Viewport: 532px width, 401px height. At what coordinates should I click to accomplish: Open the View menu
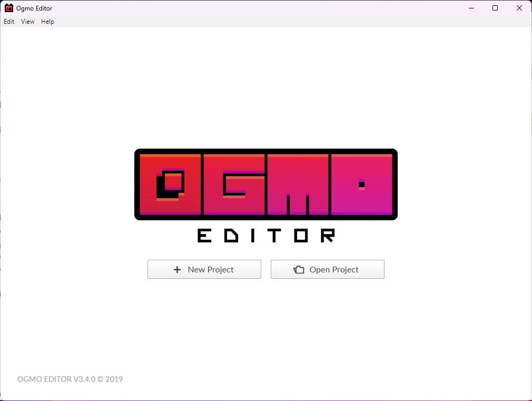[x=27, y=22]
